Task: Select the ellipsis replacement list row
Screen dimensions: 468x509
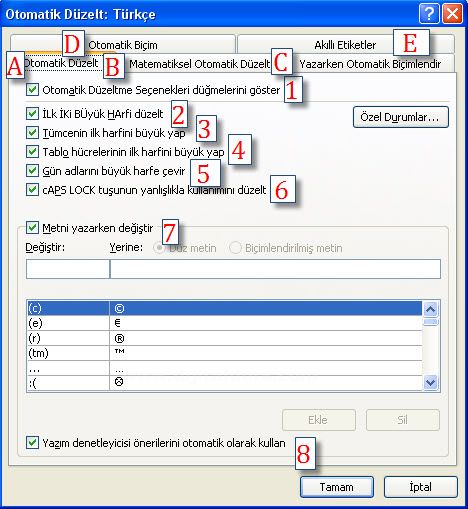Action: (225, 368)
